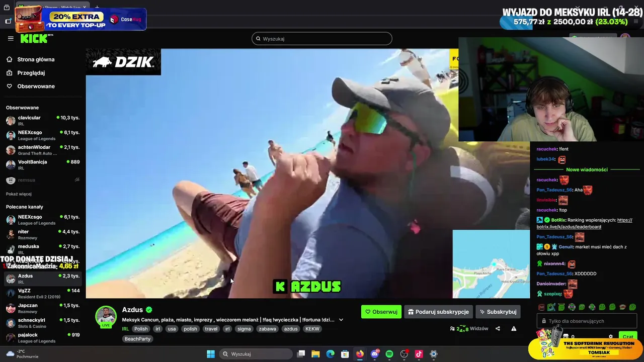Open recommended channel pajalock
Viewport: 644px width, 362px height.
(43, 337)
